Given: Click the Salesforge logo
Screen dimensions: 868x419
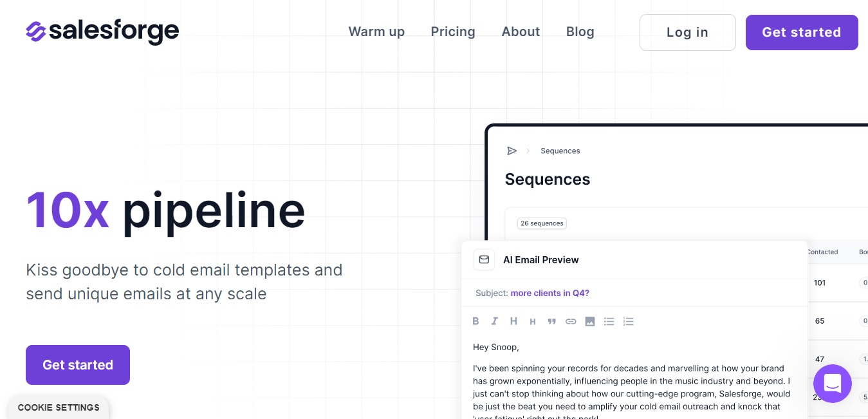Looking at the screenshot, I should (102, 31).
